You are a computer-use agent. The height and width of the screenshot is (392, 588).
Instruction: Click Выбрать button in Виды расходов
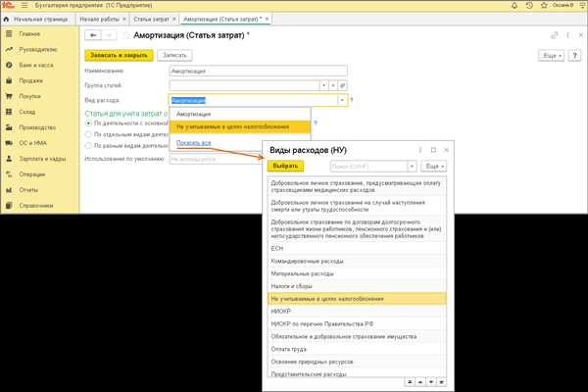pos(285,166)
